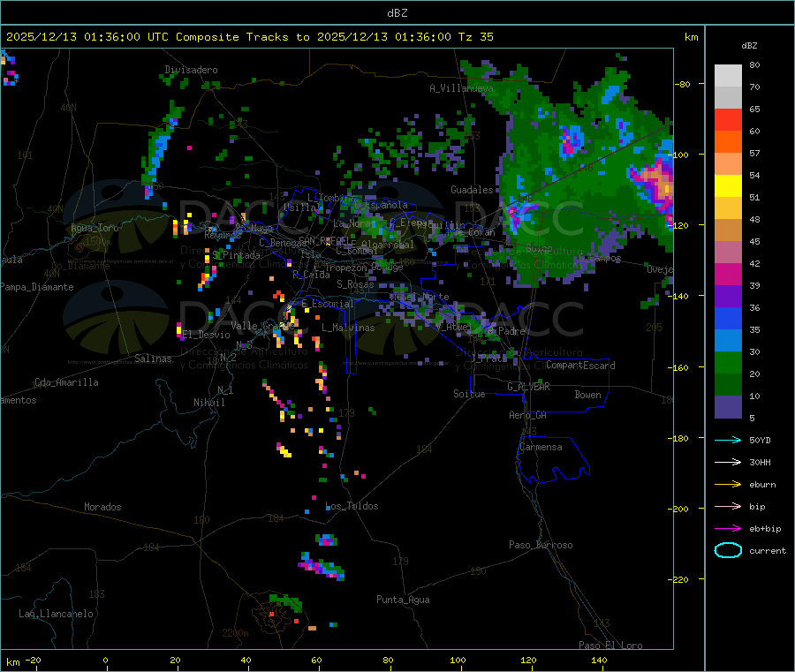Click the 'Carmensa' map label
795x672 pixels.
coord(541,447)
